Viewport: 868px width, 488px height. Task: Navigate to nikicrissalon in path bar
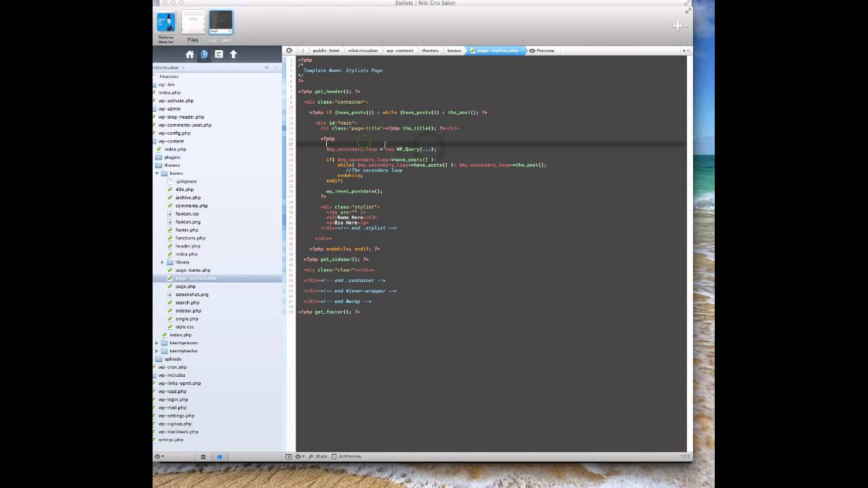[x=363, y=51]
